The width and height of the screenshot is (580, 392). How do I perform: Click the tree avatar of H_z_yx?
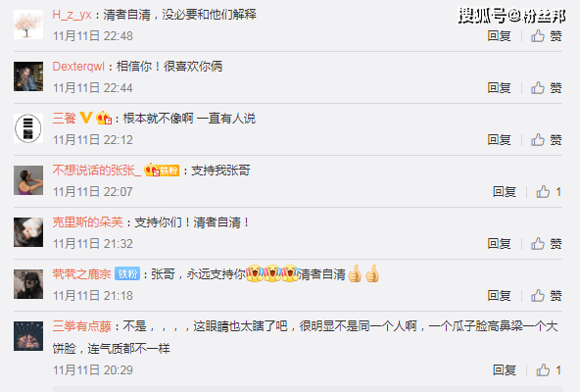click(28, 24)
